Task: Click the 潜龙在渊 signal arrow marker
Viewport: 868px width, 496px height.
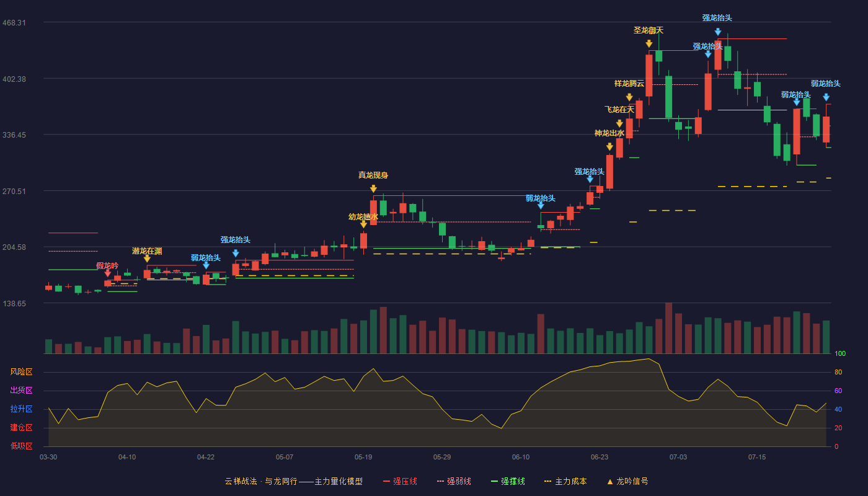Action: tap(147, 259)
